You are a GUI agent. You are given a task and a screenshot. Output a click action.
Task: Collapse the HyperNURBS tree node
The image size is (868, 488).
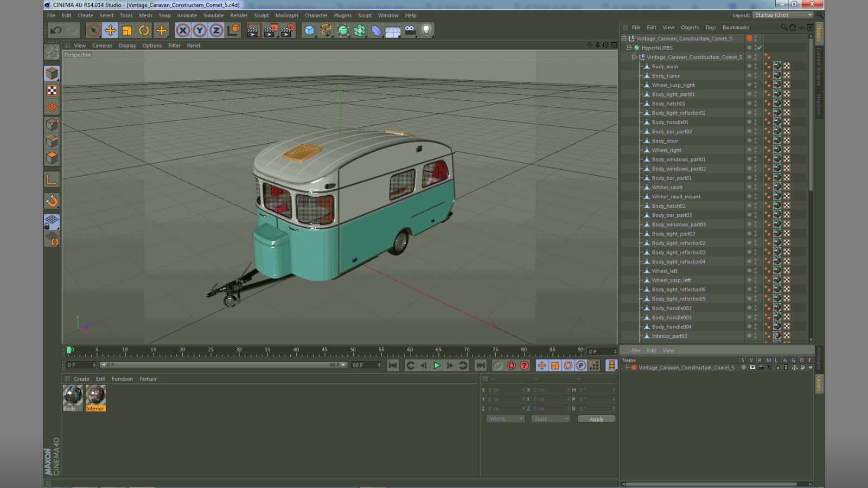629,48
